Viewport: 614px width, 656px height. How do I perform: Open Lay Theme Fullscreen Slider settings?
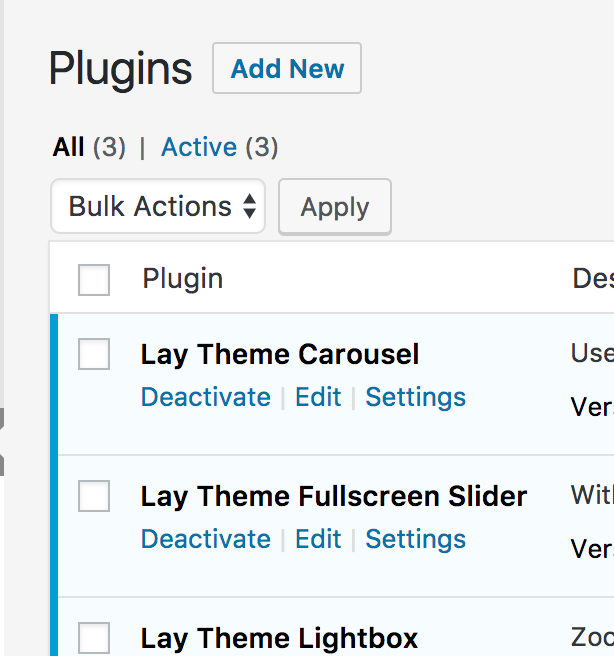click(415, 539)
